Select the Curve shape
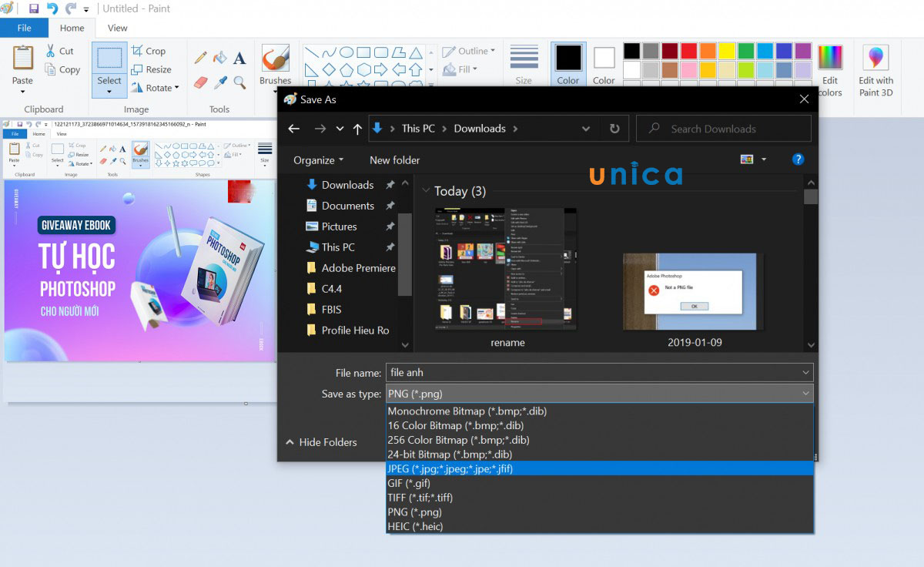Viewport: 924px width, 567px height. click(x=330, y=53)
